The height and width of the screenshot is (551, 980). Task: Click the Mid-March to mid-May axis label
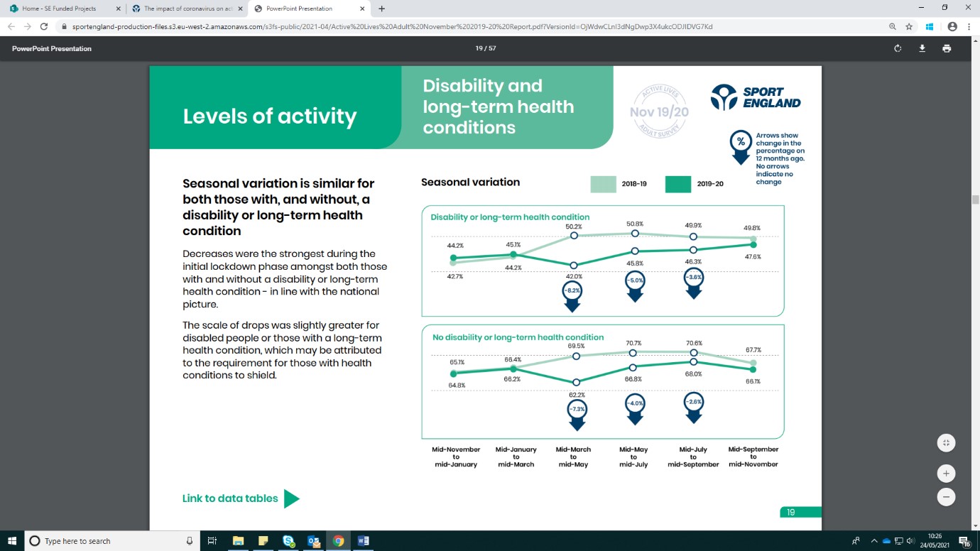(x=573, y=457)
